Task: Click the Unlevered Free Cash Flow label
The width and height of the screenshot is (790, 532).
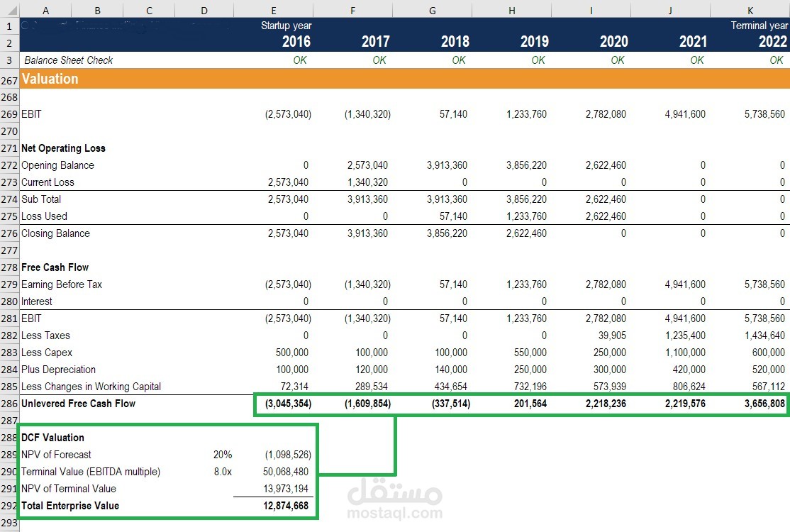Action: tap(78, 404)
